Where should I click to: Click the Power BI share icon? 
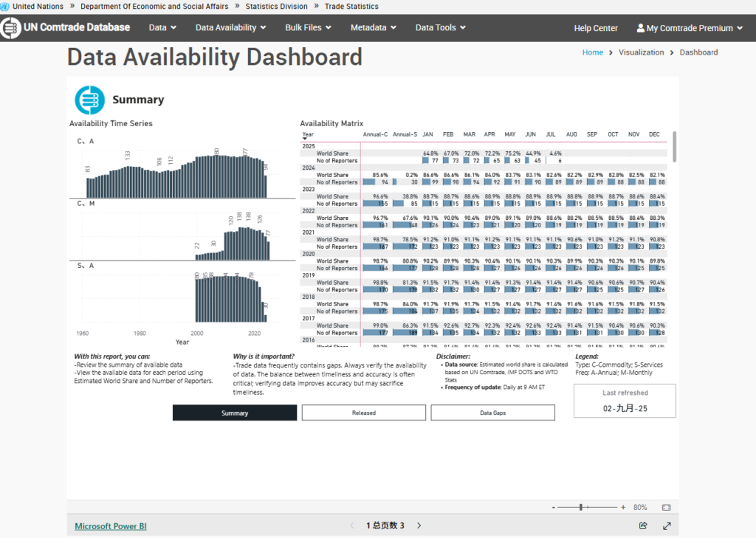click(642, 526)
